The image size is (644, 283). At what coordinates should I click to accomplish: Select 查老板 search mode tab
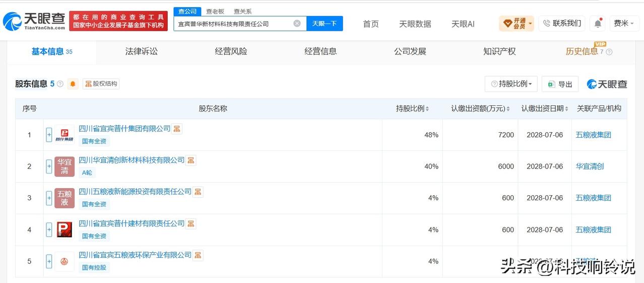[x=215, y=11]
